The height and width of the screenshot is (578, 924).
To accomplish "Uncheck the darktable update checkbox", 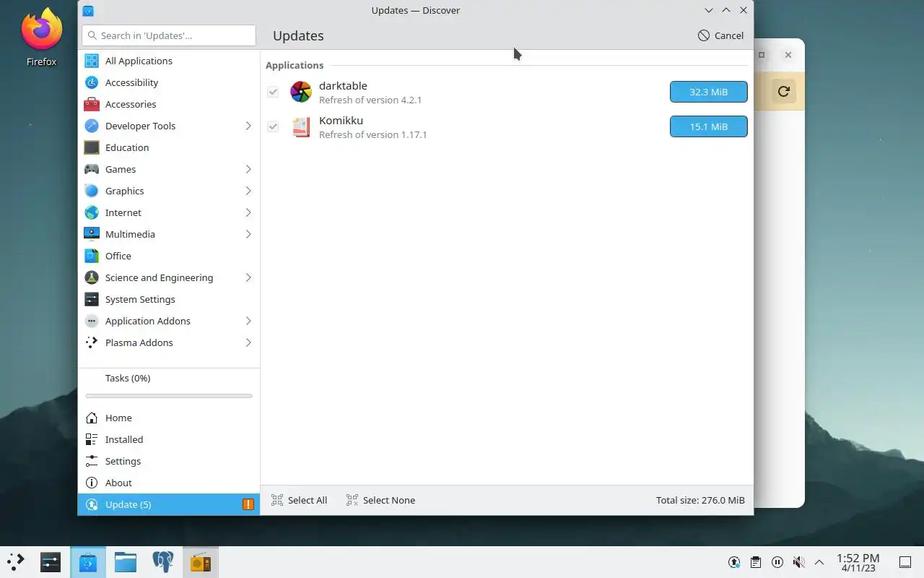I will [273, 92].
